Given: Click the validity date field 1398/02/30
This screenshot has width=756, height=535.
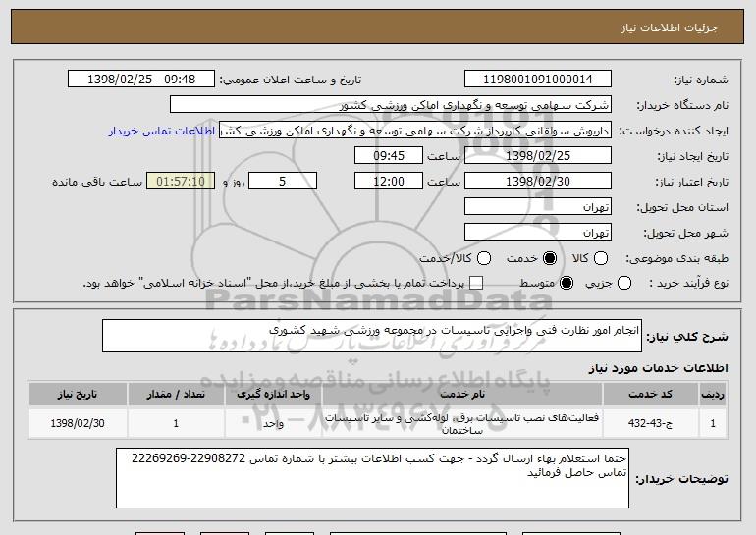Looking at the screenshot, I should click(x=538, y=182).
